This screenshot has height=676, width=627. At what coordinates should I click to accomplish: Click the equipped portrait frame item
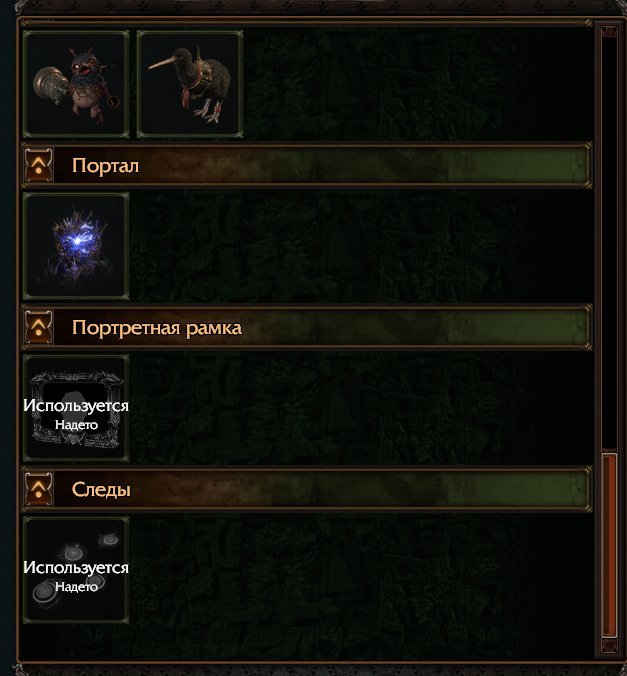(76, 408)
